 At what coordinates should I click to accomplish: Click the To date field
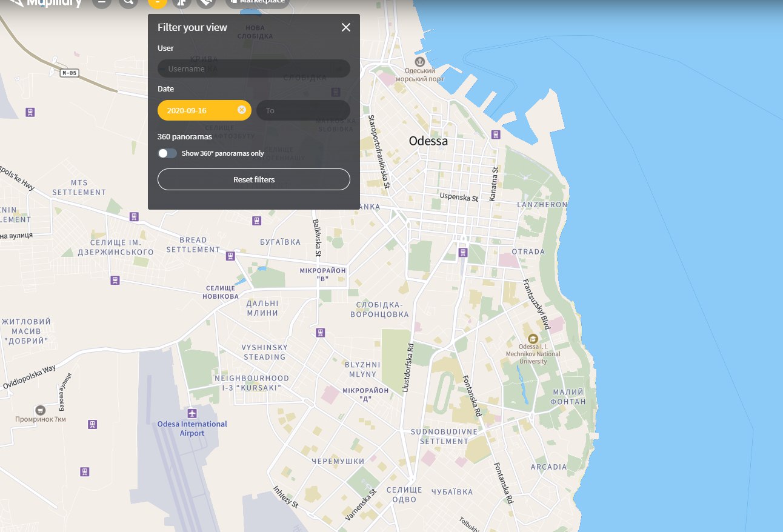[303, 110]
